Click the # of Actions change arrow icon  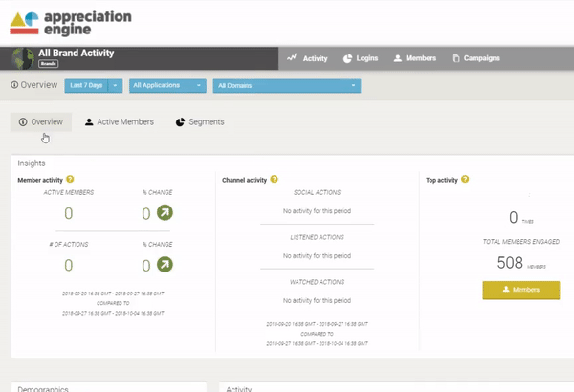(x=165, y=264)
